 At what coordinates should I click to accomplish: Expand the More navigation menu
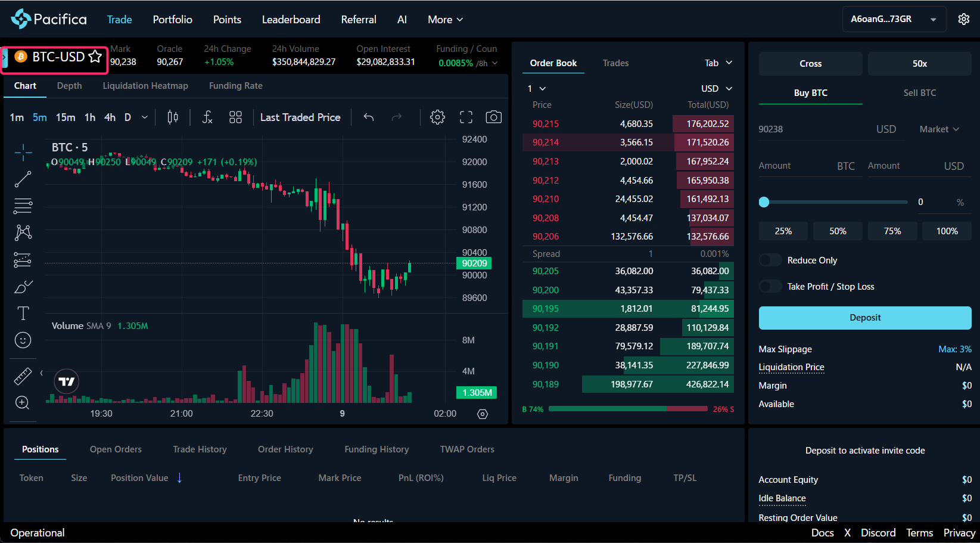444,19
